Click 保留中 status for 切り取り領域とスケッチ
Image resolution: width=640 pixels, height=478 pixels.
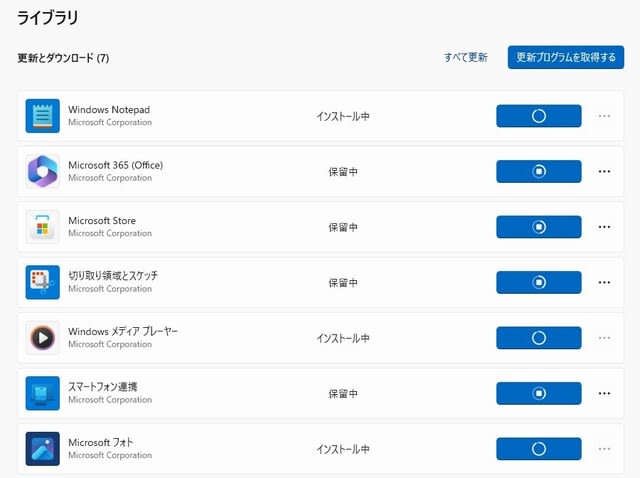click(x=343, y=283)
